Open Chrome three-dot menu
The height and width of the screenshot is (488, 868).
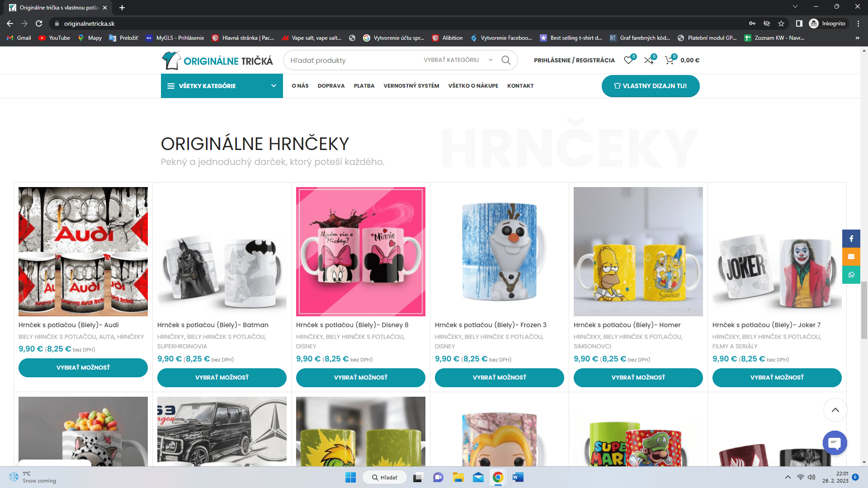[x=858, y=23]
